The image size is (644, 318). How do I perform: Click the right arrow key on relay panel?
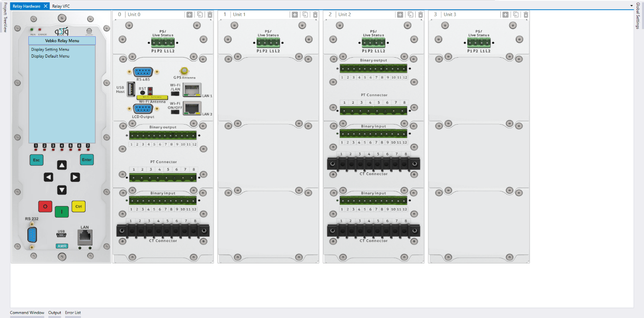[x=75, y=177]
